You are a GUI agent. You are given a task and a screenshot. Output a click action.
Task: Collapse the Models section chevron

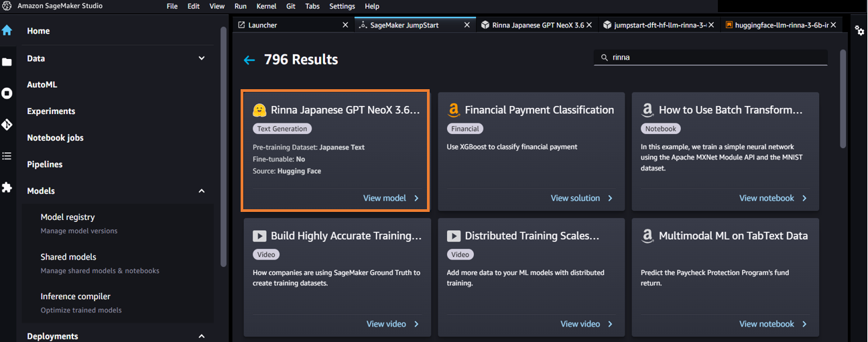[202, 191]
